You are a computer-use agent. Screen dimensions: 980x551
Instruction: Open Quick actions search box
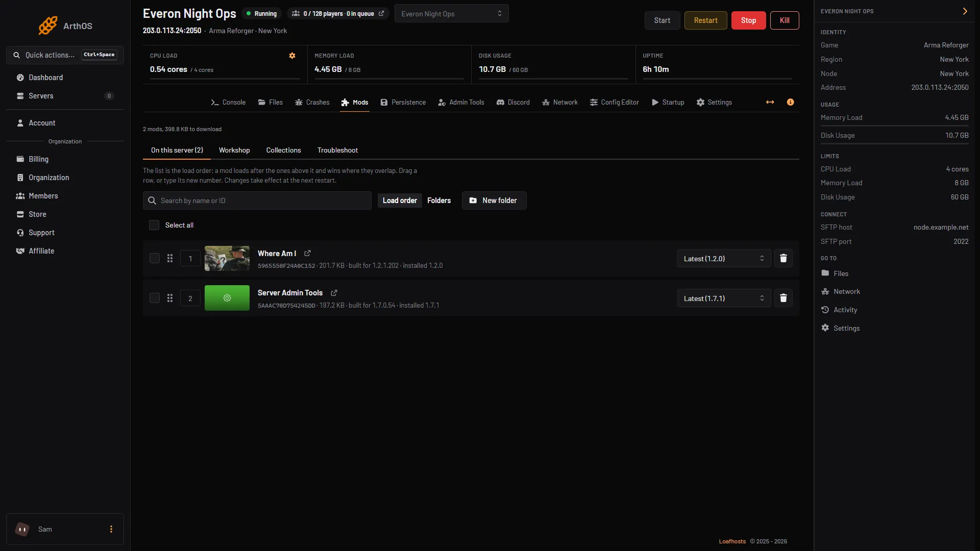click(65, 55)
